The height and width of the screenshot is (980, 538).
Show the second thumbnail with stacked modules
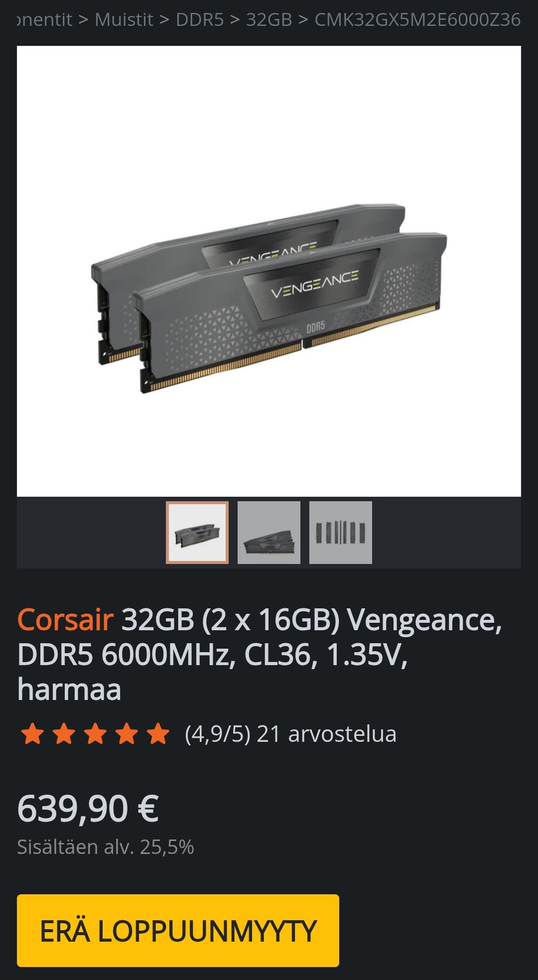(x=269, y=533)
